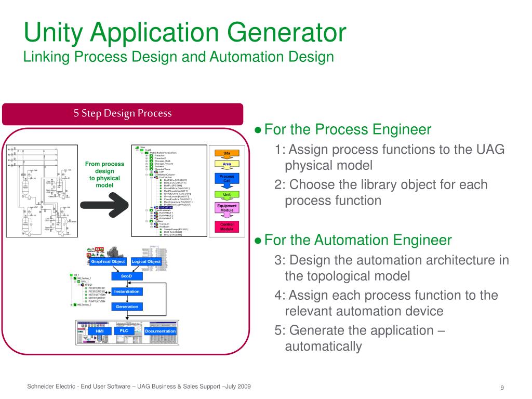Select DistillationColumn in the tree
Image resolution: width=532 pixels, height=399 pixels.
tap(165, 175)
